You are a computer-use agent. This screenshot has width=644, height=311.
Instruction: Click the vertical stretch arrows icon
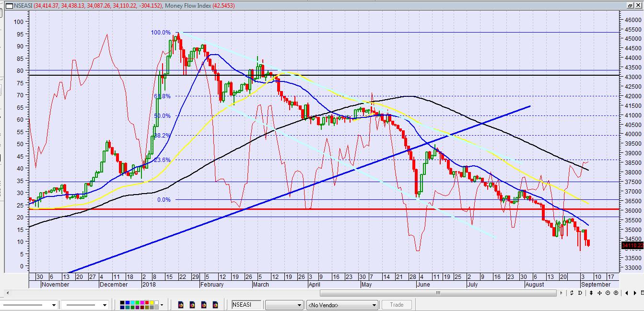(x=591, y=293)
